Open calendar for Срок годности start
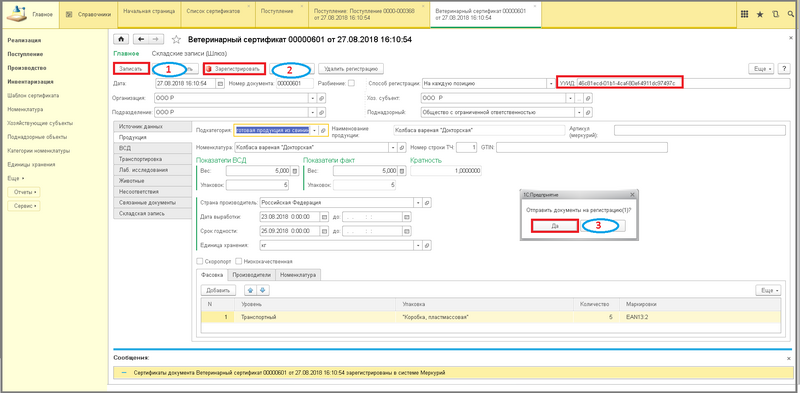The height and width of the screenshot is (393, 800). [323, 231]
